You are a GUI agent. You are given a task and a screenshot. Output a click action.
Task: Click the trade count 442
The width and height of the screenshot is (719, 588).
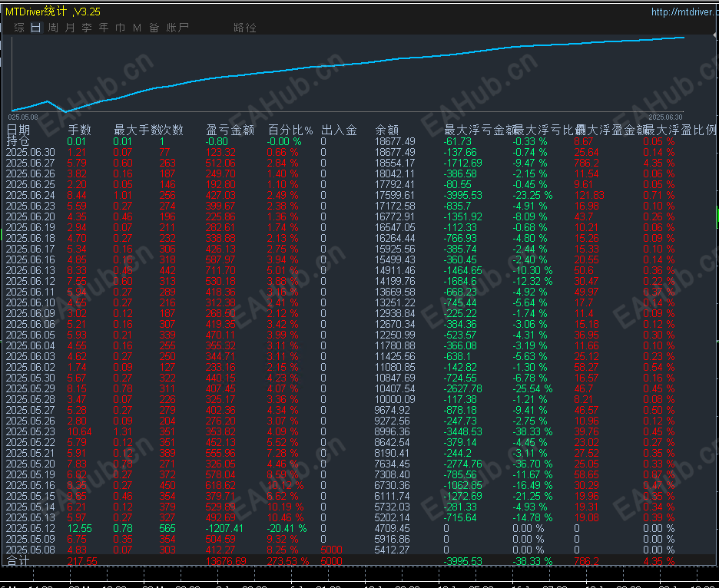pyautogui.click(x=167, y=270)
